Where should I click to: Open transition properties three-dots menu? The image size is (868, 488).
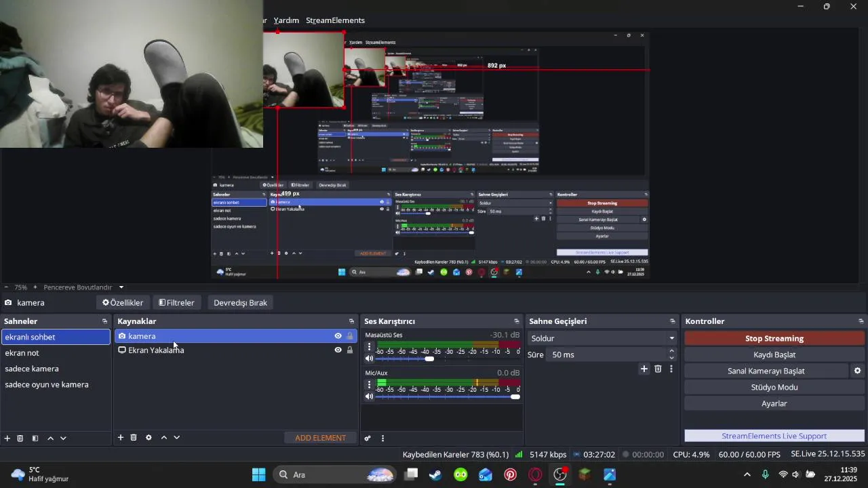tap(671, 369)
